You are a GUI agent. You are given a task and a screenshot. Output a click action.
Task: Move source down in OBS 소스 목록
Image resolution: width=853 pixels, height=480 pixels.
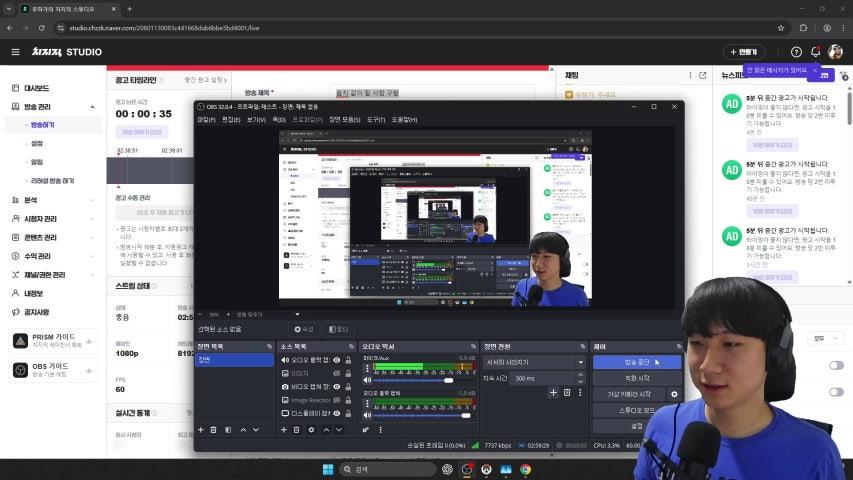pos(339,430)
